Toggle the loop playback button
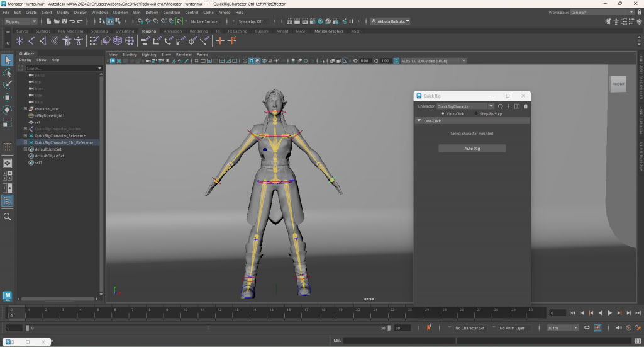Image resolution: width=644 pixels, height=347 pixels. click(x=587, y=328)
